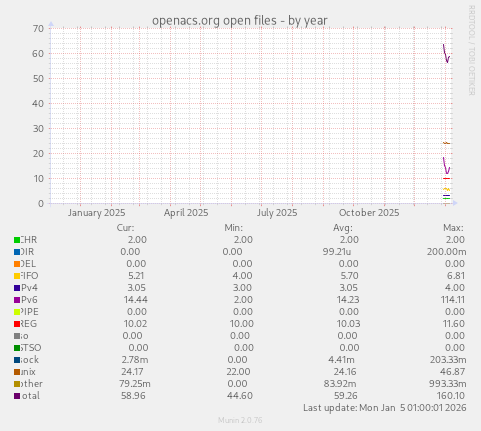
Task: Click the 'January 2025' axis label
Action: (96, 213)
